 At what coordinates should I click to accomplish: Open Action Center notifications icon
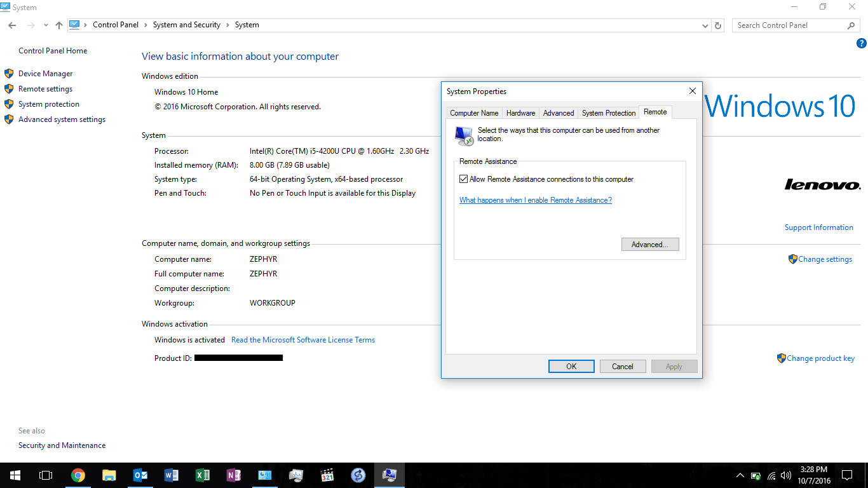click(x=847, y=475)
